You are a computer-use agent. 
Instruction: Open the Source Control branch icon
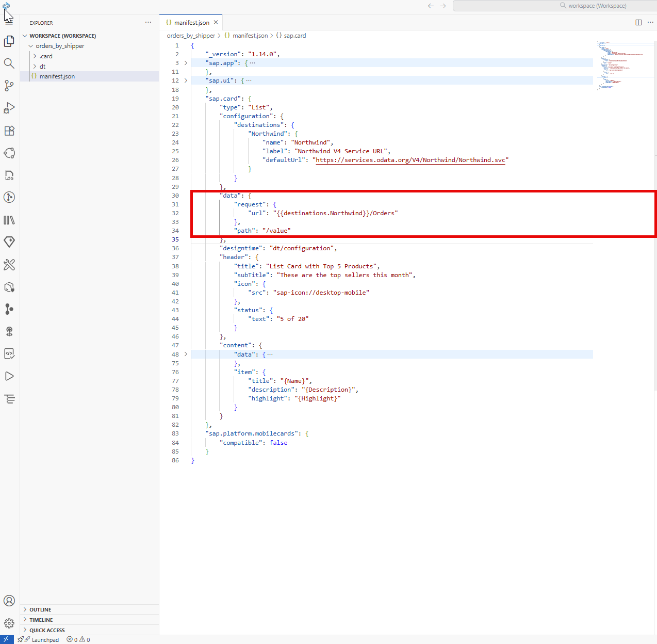(9, 86)
